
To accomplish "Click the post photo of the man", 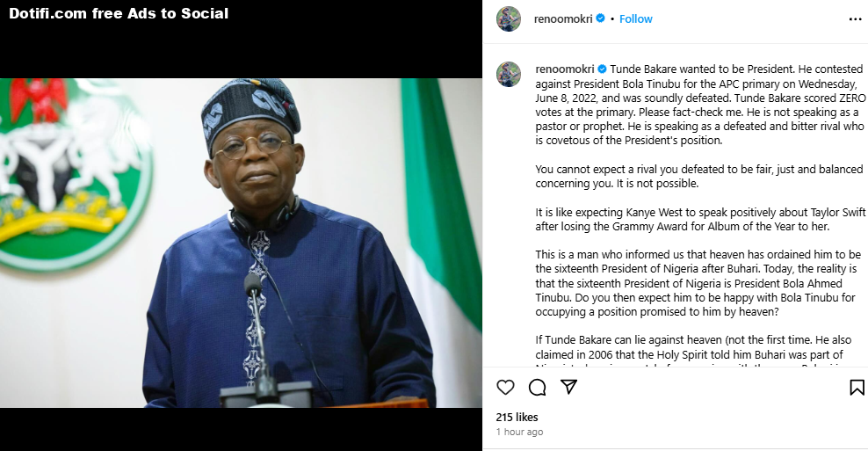I will [241, 243].
